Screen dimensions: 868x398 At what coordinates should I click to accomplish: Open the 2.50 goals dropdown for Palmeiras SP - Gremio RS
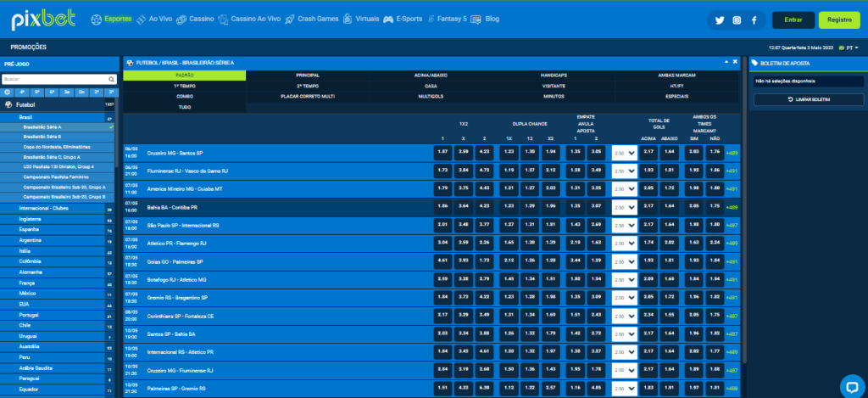point(624,389)
